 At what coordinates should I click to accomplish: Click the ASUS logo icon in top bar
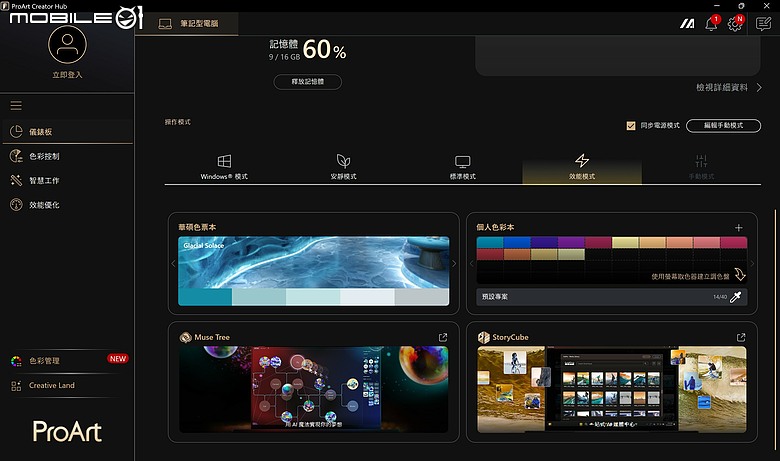687,23
